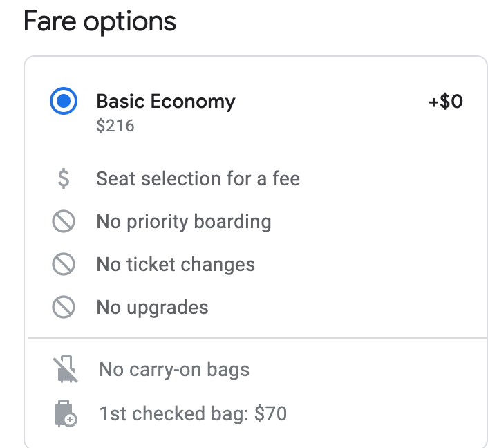Click the horizontal divider above baggage info
The image size is (488, 448).
[257, 337]
